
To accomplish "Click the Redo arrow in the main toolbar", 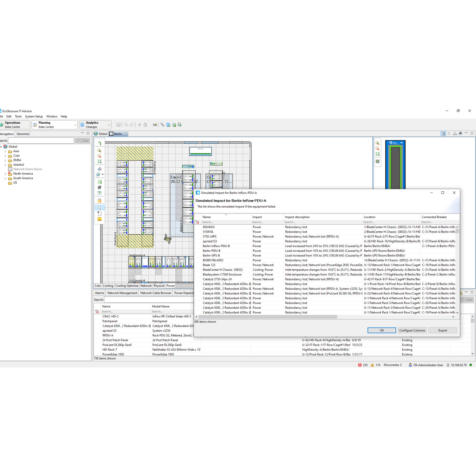I will pos(132,125).
